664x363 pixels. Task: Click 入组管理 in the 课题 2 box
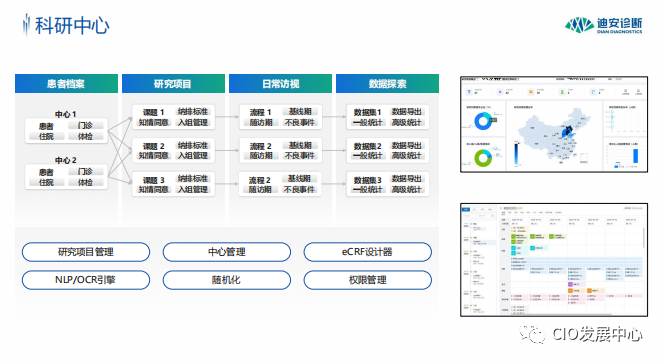point(193,155)
